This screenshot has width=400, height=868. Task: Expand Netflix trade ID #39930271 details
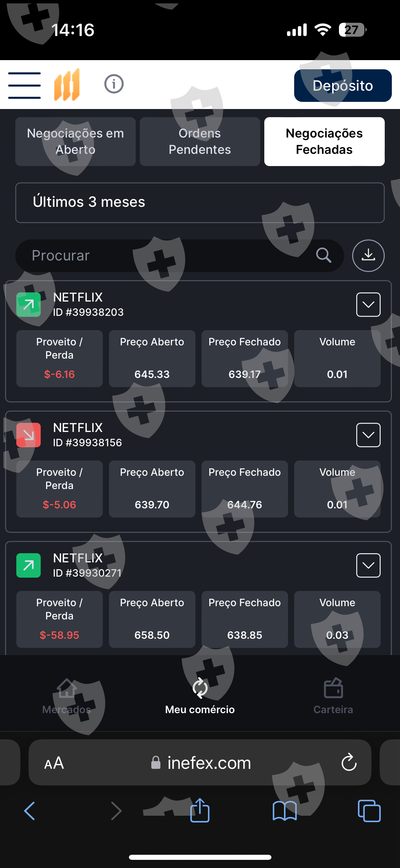[x=368, y=565]
